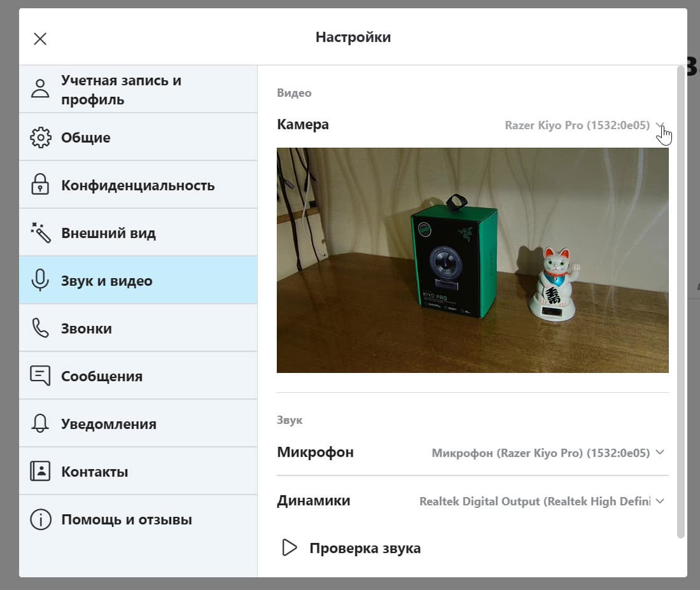The width and height of the screenshot is (700, 590).
Task: Click the padlock icon for Конфиденциальность
Action: (x=40, y=184)
